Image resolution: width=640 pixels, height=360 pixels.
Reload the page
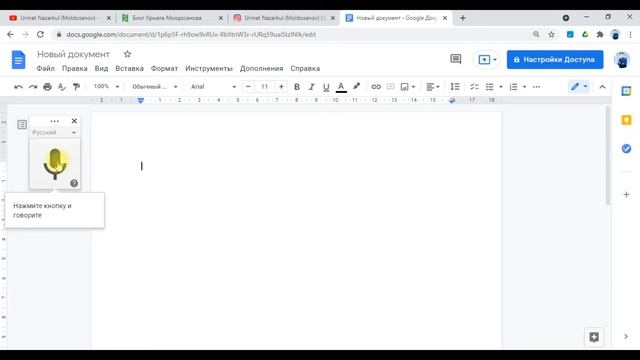pyautogui.click(x=40, y=35)
